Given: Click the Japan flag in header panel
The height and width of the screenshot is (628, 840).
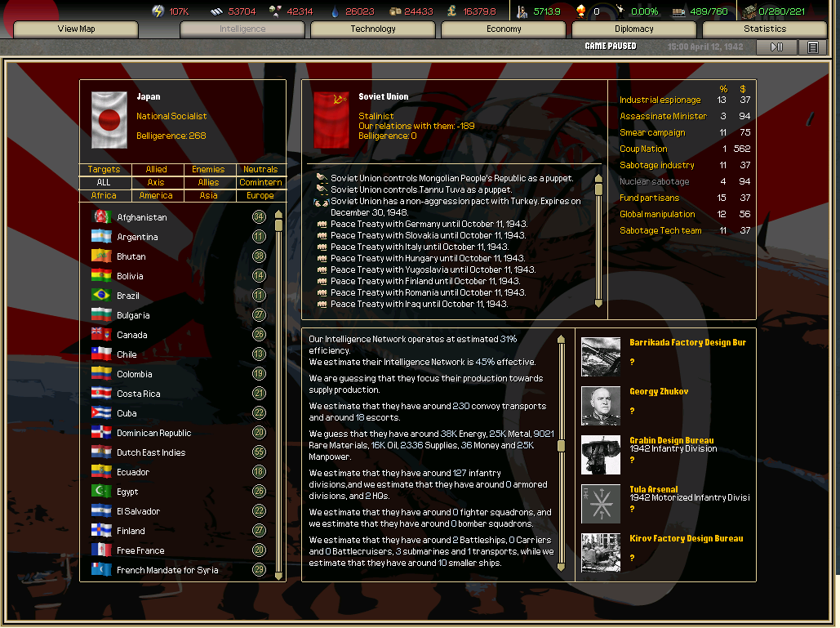Looking at the screenshot, I should [x=109, y=120].
